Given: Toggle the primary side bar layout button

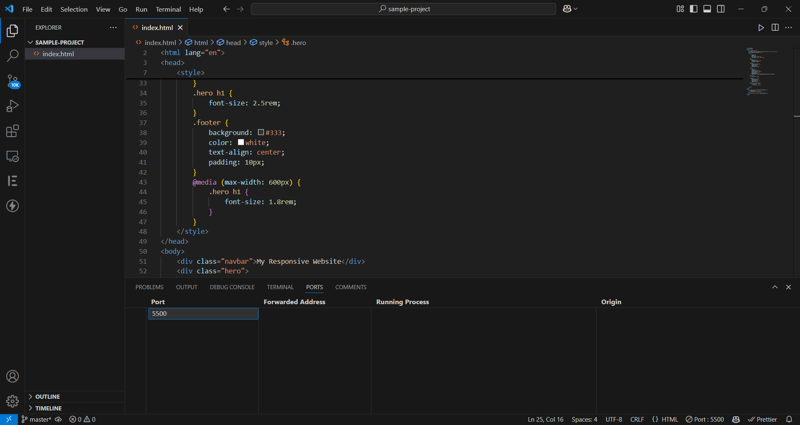Looking at the screenshot, I should (694, 9).
